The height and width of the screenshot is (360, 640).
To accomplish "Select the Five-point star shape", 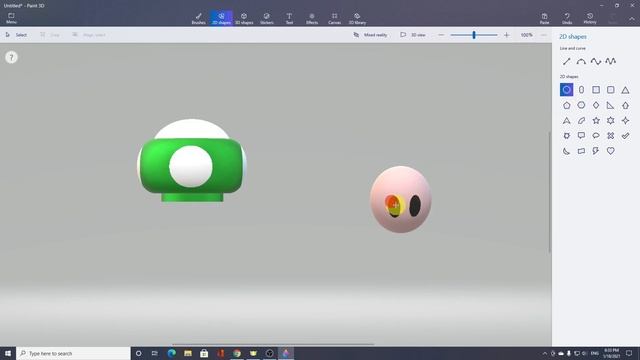I will [x=596, y=120].
